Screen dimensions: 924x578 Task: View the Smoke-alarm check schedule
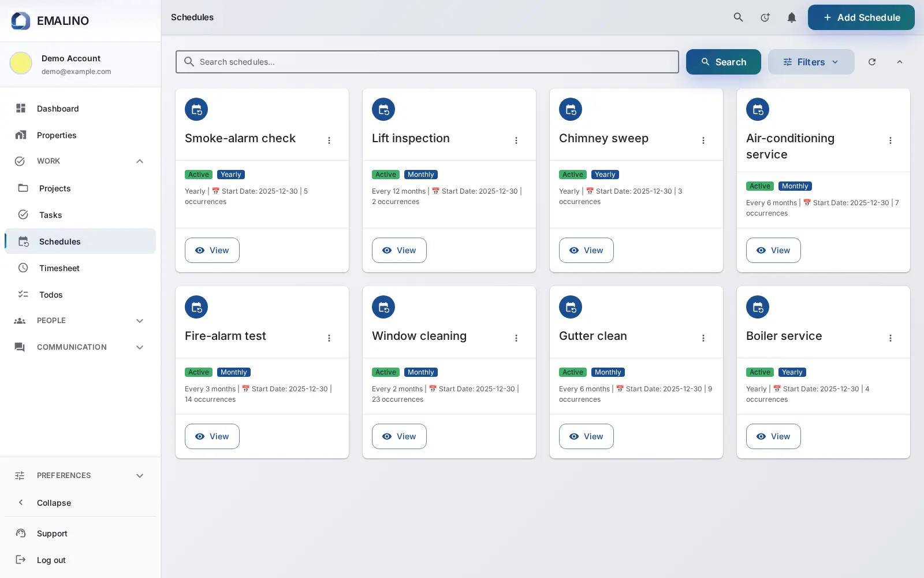click(x=212, y=250)
